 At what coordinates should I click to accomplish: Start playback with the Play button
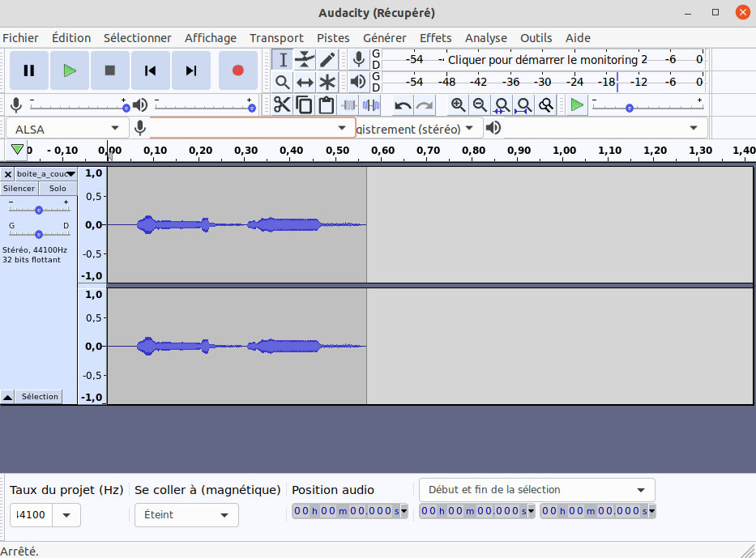[70, 70]
